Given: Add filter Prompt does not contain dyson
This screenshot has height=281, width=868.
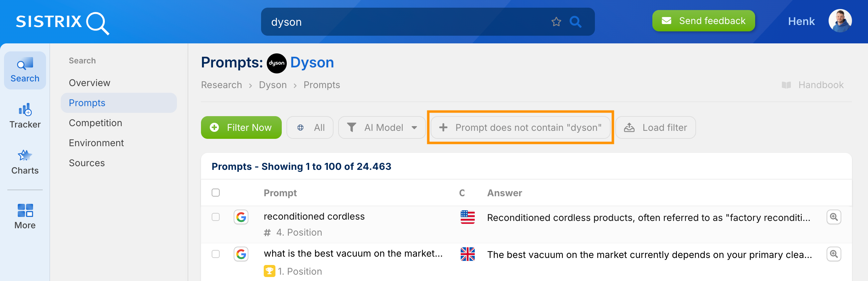Looking at the screenshot, I should pyautogui.click(x=520, y=128).
